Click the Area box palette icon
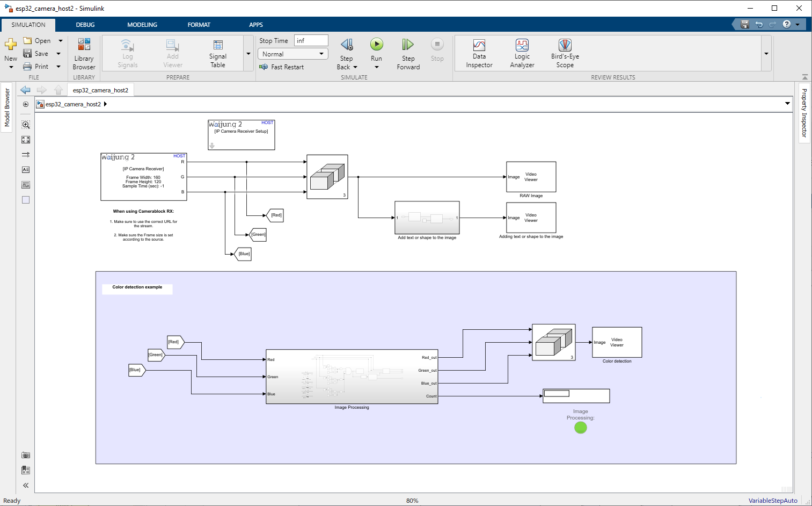This screenshot has height=506, width=812. click(x=26, y=200)
